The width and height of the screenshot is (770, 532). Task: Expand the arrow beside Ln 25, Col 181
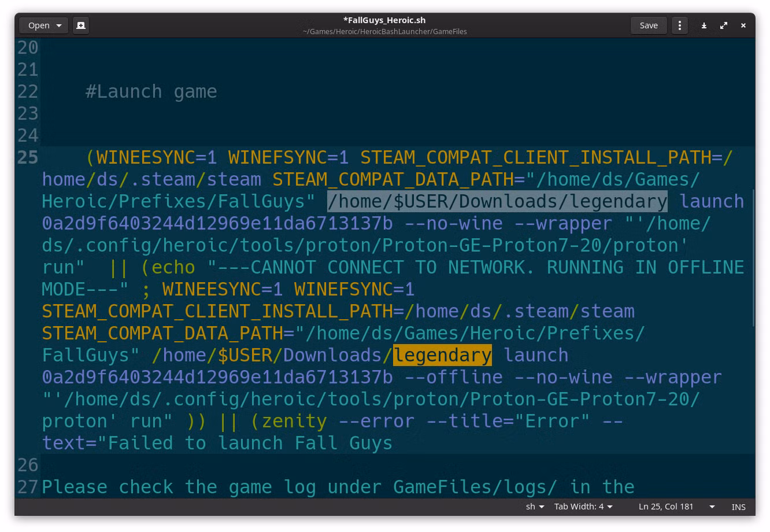point(712,507)
